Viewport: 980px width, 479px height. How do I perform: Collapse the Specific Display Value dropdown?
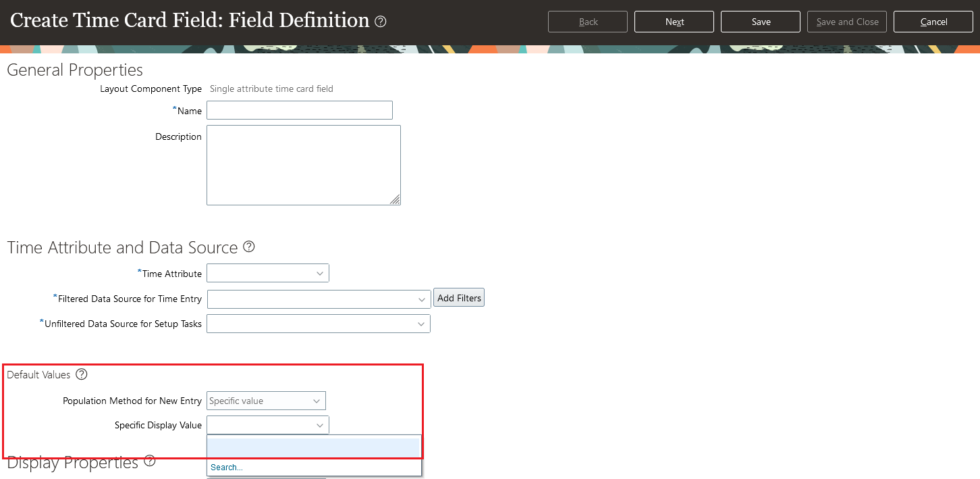320,425
